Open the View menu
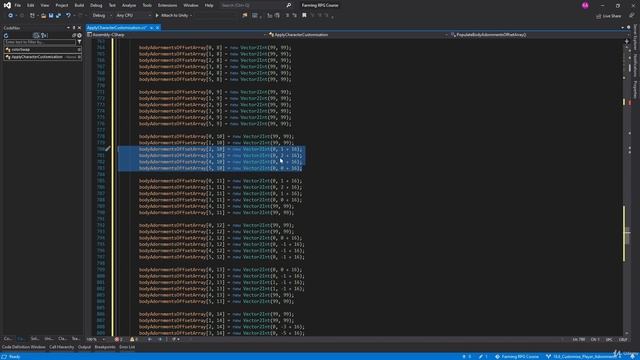 [x=44, y=5]
